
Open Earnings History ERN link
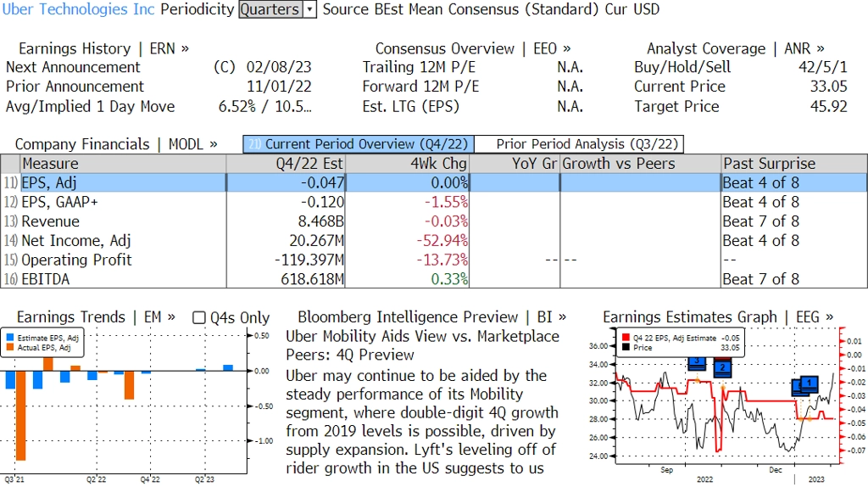103,48
